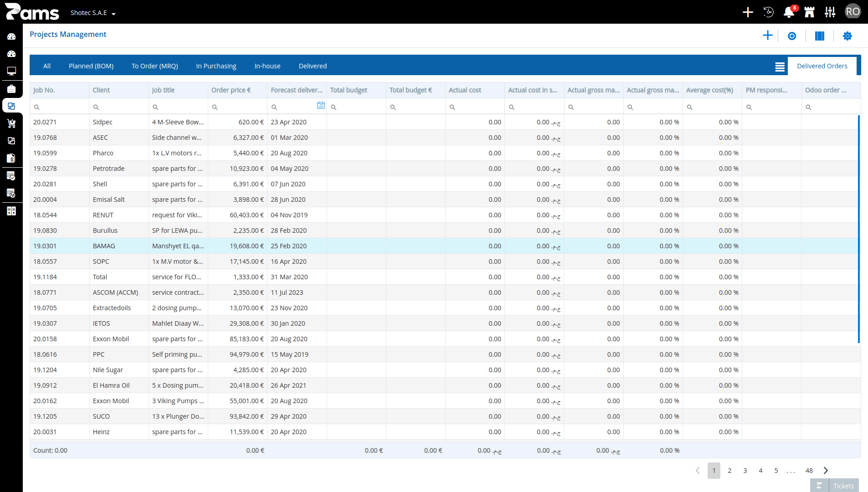Screen dimensions: 868x492
Task: Open the column chooser icon
Action: tap(820, 36)
